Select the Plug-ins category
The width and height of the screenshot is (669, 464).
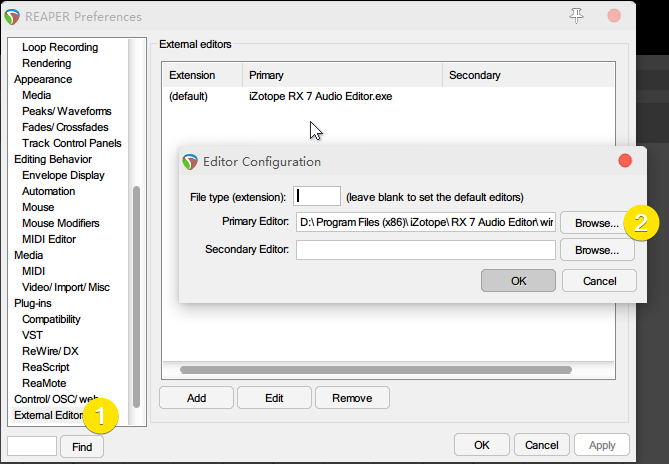[33, 303]
